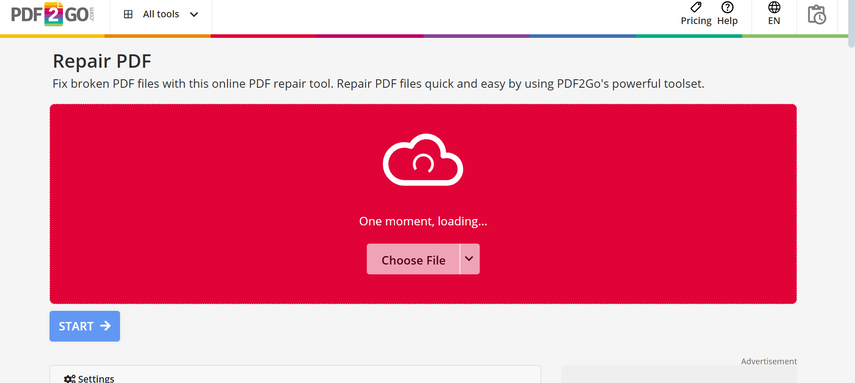Open the EN language selector
The height and width of the screenshot is (383, 855).
point(774,14)
